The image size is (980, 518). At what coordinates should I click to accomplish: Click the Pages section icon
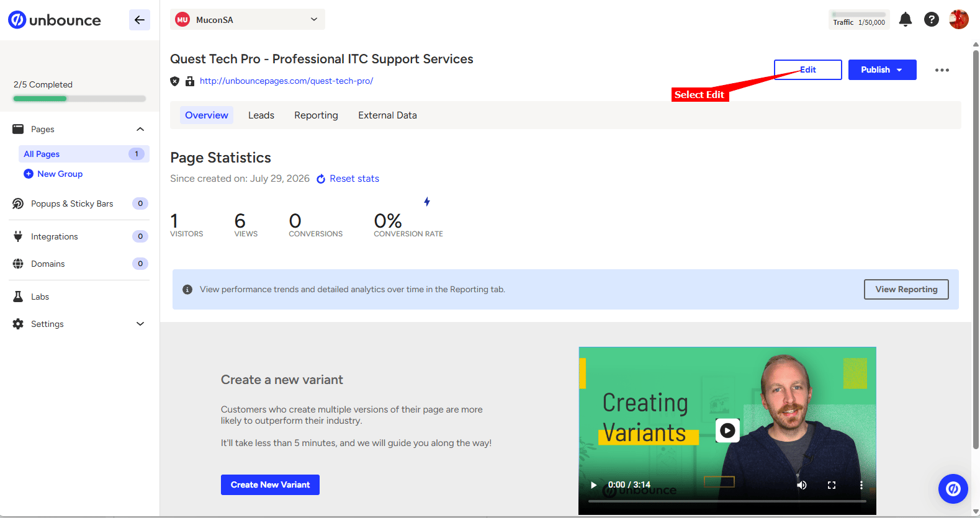pos(18,129)
